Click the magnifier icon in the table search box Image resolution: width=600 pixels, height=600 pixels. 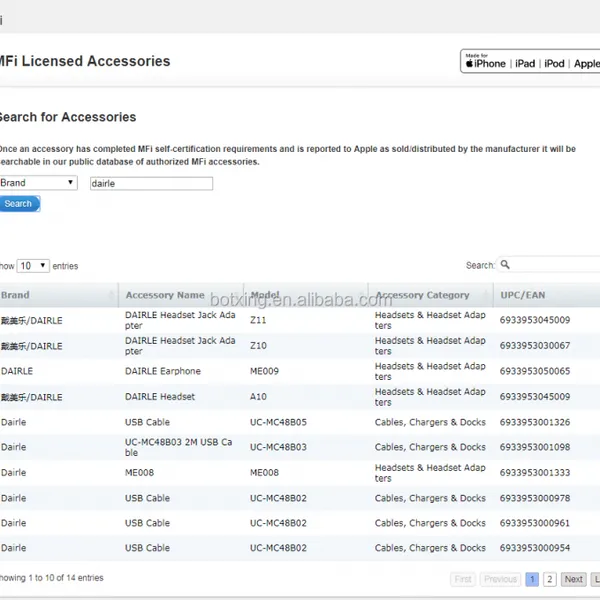tap(505, 264)
